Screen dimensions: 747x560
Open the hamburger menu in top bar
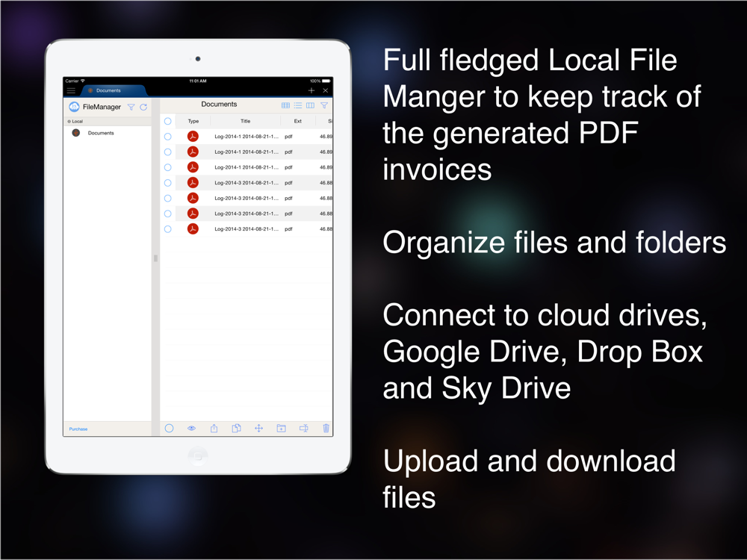tap(72, 90)
